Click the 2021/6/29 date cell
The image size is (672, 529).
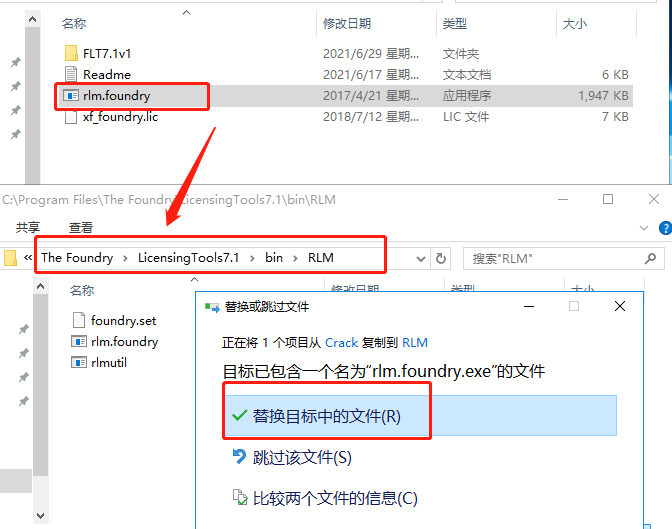(x=371, y=54)
